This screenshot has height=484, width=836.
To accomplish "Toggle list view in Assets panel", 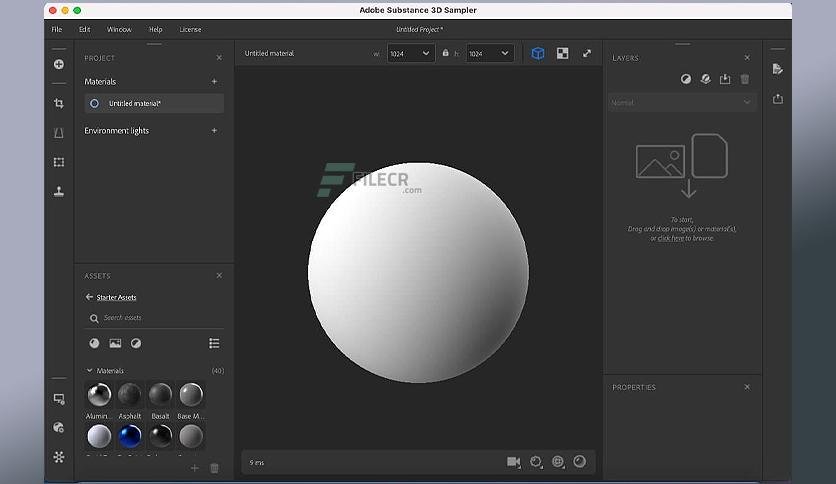I will [214, 343].
